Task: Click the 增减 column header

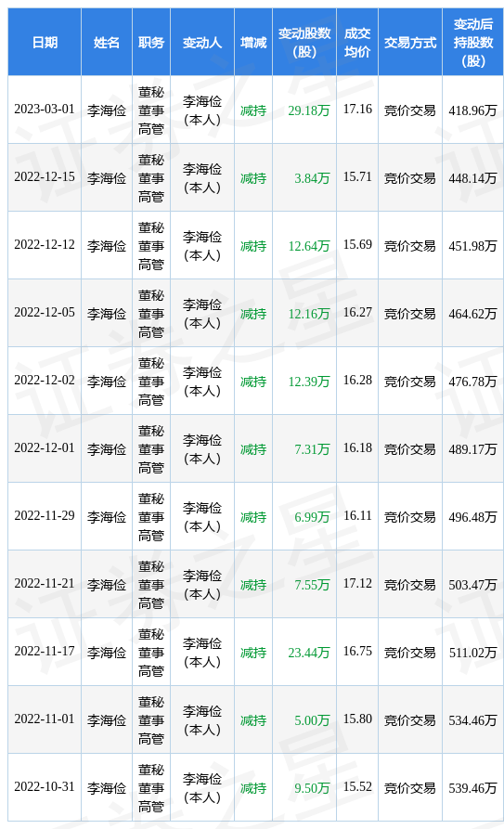Action: pyautogui.click(x=253, y=43)
